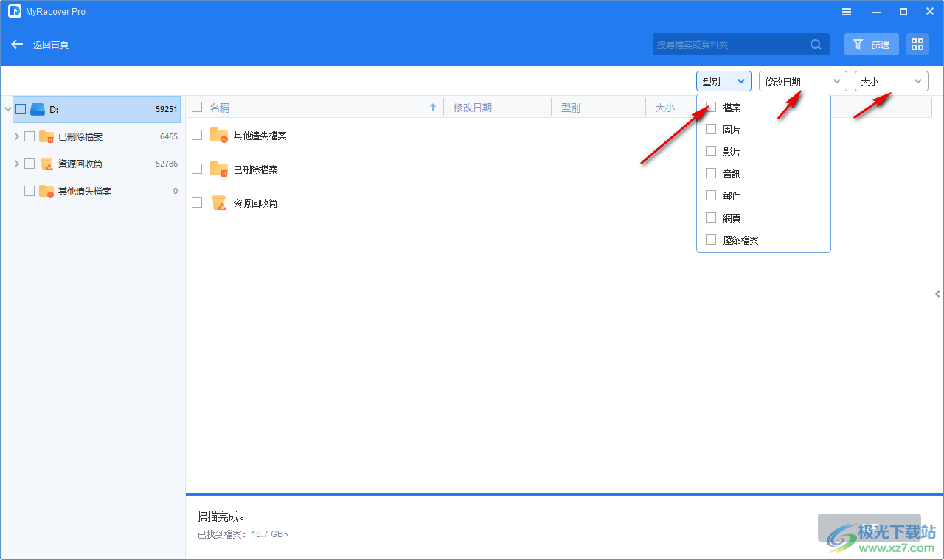The width and height of the screenshot is (944, 560).
Task: Open the 修改日期 dropdown
Action: pos(802,81)
